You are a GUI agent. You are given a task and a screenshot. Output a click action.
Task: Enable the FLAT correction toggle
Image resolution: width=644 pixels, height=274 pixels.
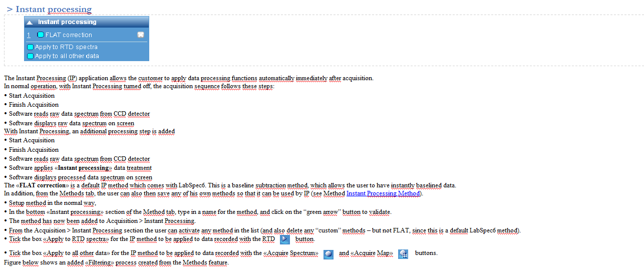41,35
